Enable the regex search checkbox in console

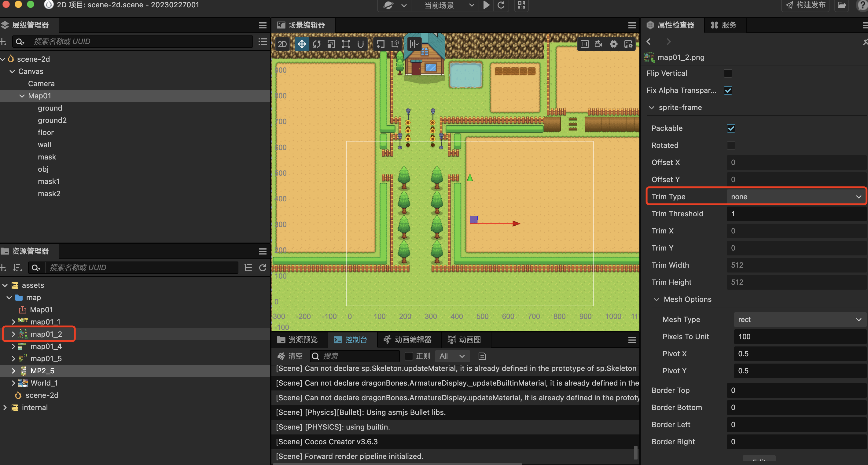point(409,356)
